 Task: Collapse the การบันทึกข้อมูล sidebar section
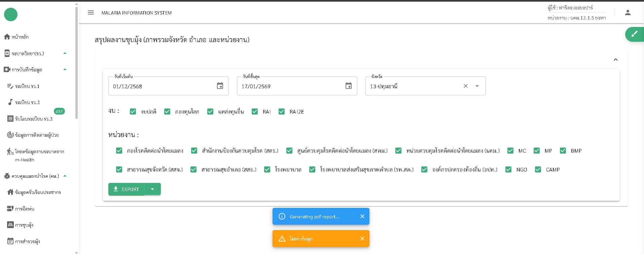click(65, 69)
